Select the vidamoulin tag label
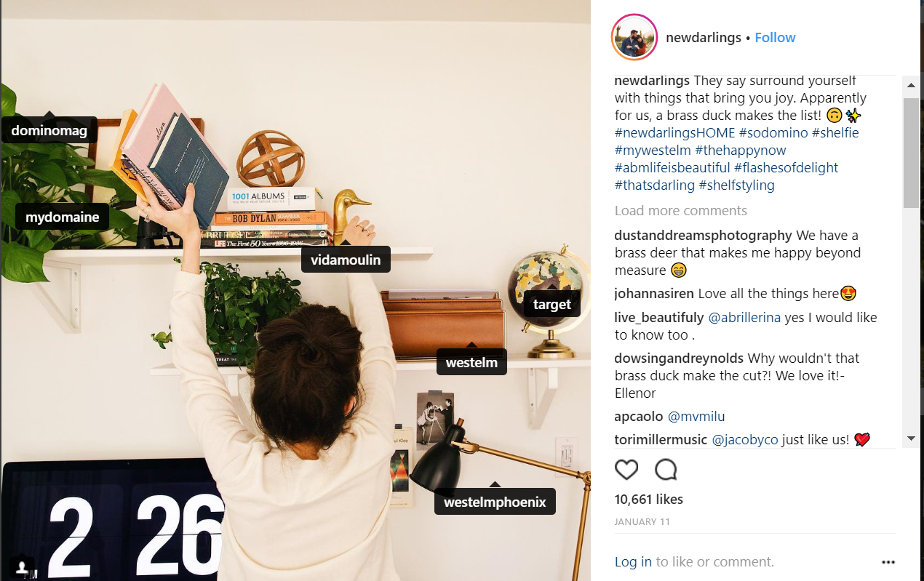 point(346,260)
